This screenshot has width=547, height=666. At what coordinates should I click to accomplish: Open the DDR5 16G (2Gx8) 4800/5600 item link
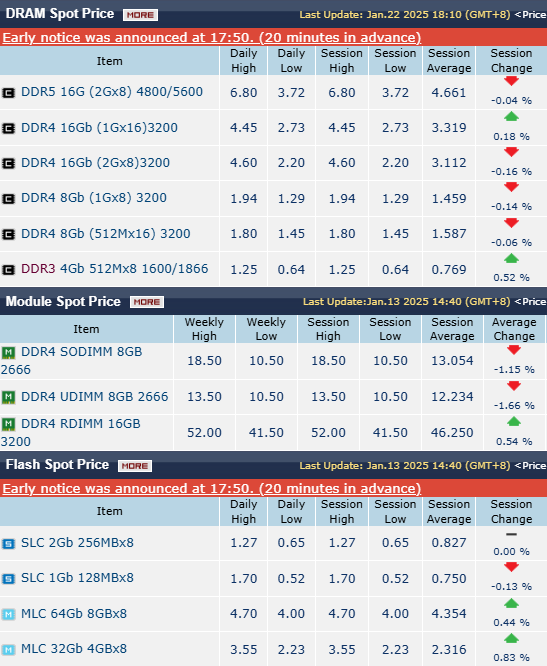[x=112, y=92]
